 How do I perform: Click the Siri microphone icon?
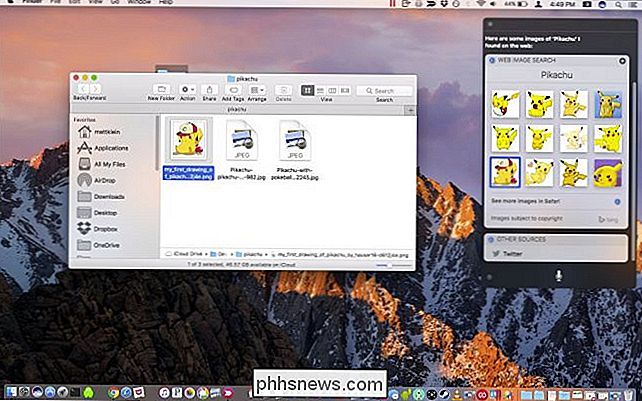[x=558, y=276]
